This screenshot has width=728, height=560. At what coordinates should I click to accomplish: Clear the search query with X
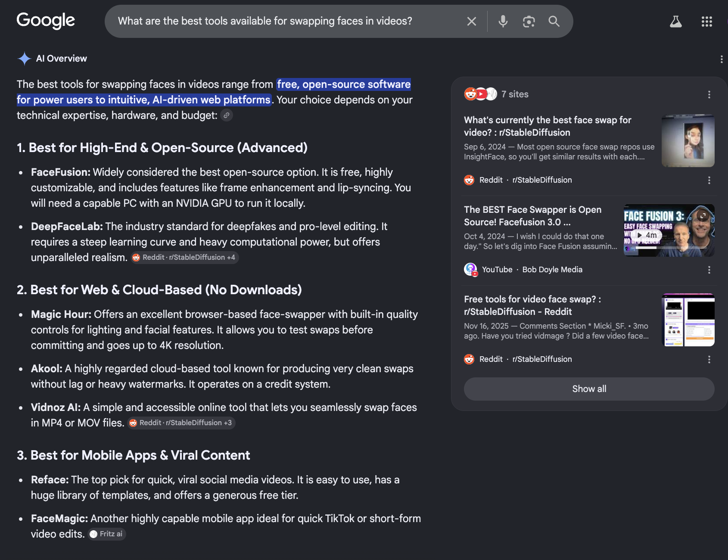pos(472,21)
